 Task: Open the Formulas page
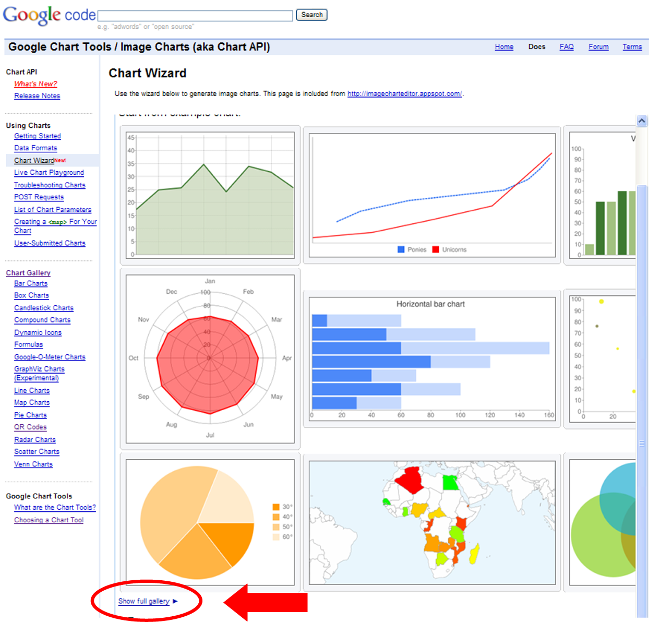(29, 344)
